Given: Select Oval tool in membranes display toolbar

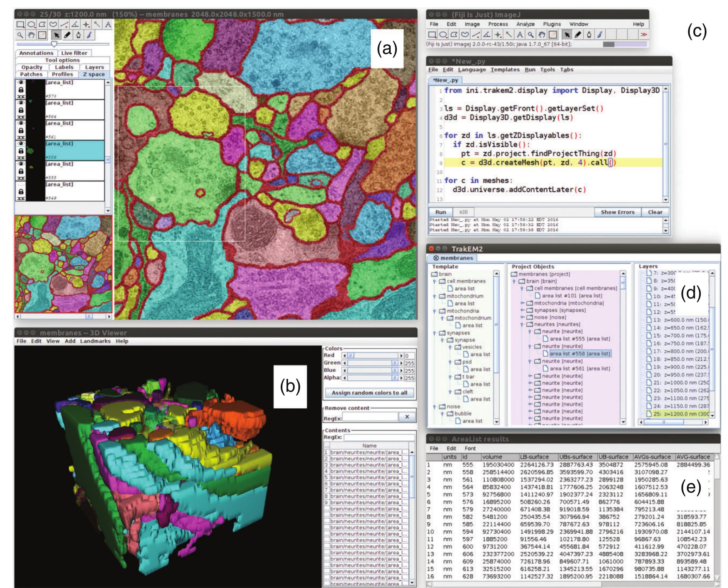Looking at the screenshot, I should pyautogui.click(x=31, y=25).
